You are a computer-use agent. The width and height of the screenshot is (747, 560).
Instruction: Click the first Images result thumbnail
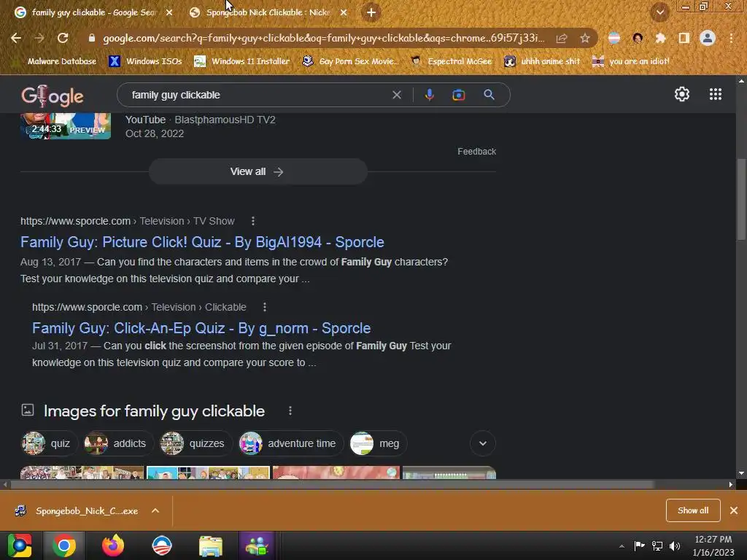(x=82, y=472)
